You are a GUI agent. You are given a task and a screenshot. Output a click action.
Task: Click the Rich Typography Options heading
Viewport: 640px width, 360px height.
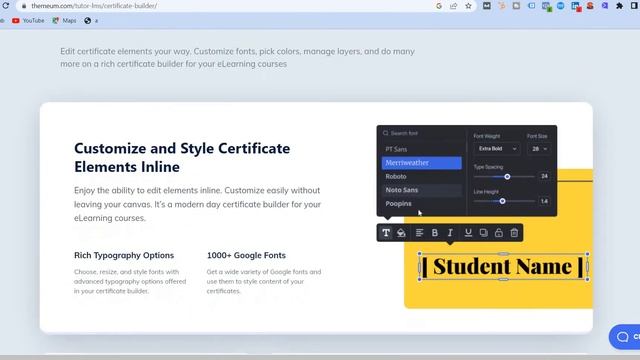pos(124,256)
